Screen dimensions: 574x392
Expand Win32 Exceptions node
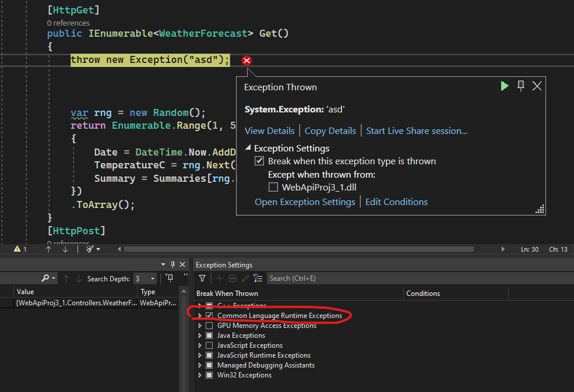click(x=200, y=375)
